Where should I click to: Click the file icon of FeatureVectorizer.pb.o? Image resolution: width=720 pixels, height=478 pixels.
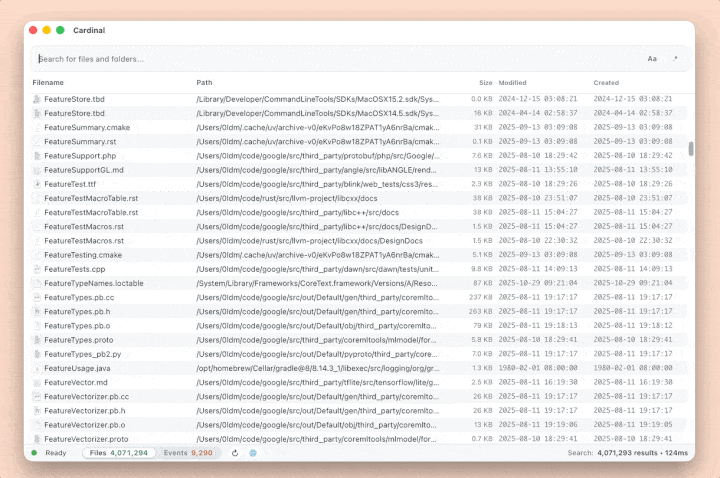[37, 425]
